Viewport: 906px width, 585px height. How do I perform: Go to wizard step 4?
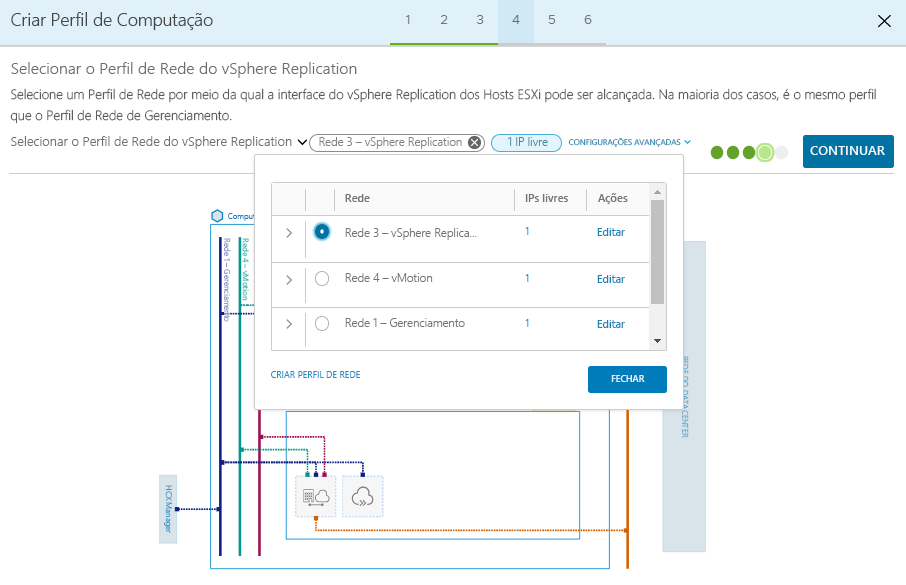[515, 20]
